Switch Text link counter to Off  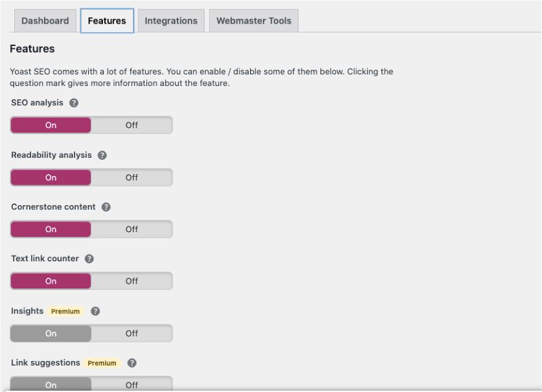click(131, 281)
